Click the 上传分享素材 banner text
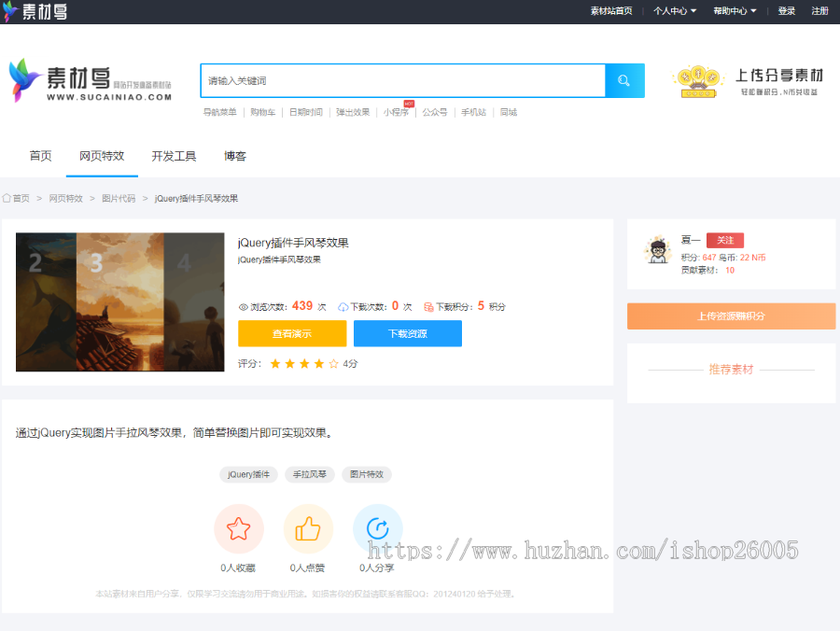 (779, 76)
